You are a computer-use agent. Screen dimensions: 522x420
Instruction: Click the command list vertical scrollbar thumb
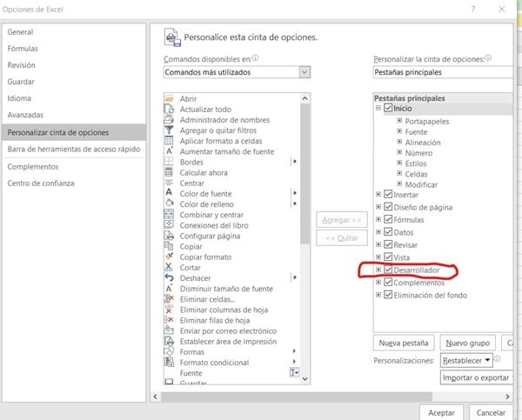pyautogui.click(x=304, y=174)
